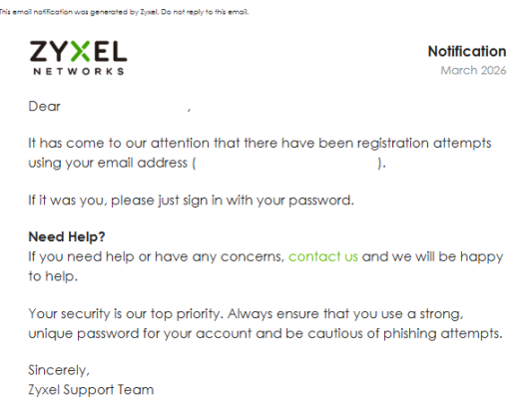Open the green 'contact us' link
The height and width of the screenshot is (414, 532).
point(323,256)
